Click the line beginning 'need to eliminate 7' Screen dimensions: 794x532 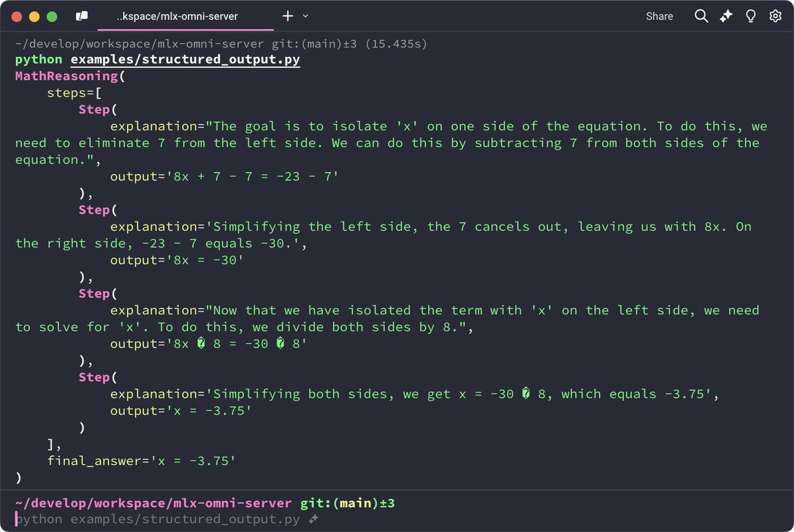388,143
